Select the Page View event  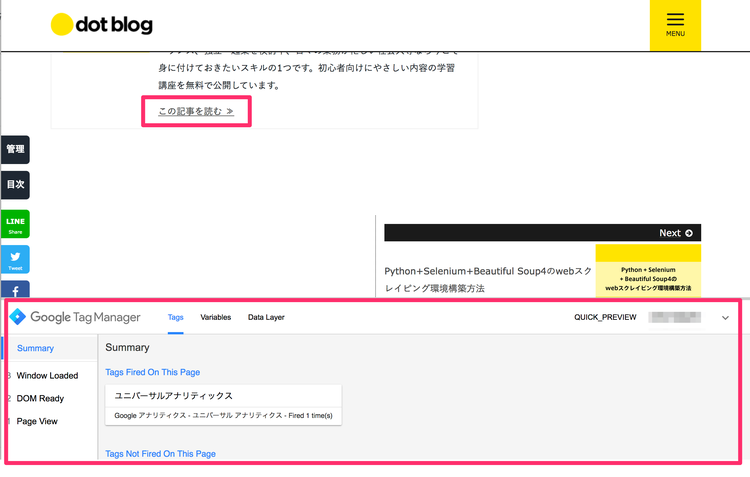(x=37, y=422)
